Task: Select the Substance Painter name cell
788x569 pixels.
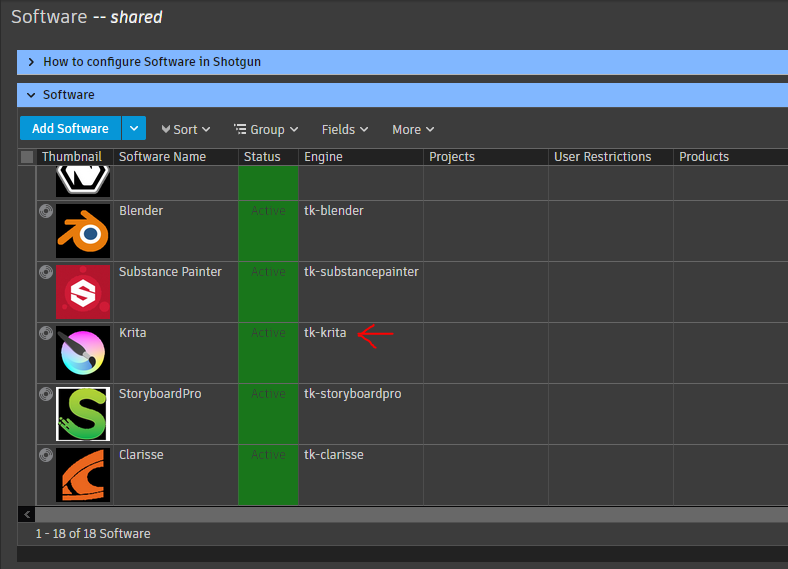Action: pyautogui.click(x=176, y=292)
